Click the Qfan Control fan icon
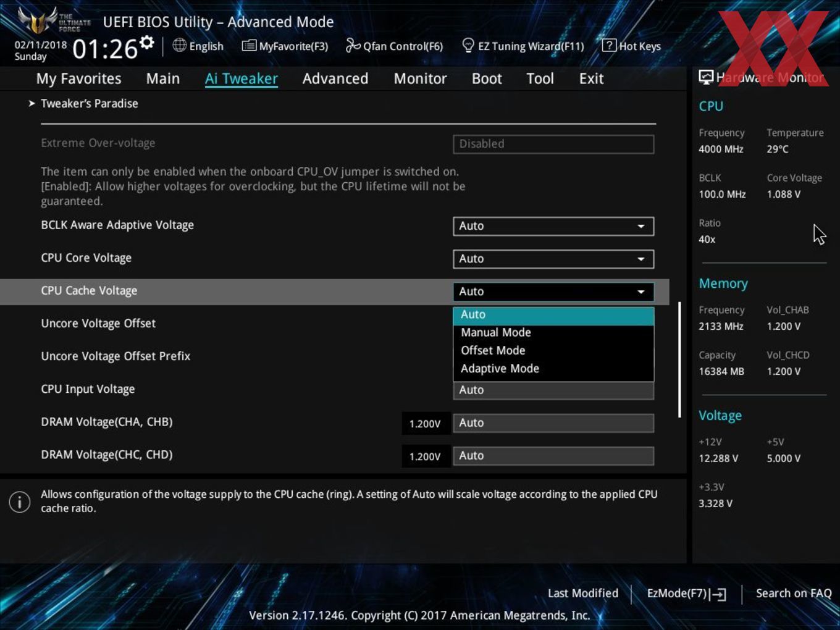840x630 pixels. [353, 45]
